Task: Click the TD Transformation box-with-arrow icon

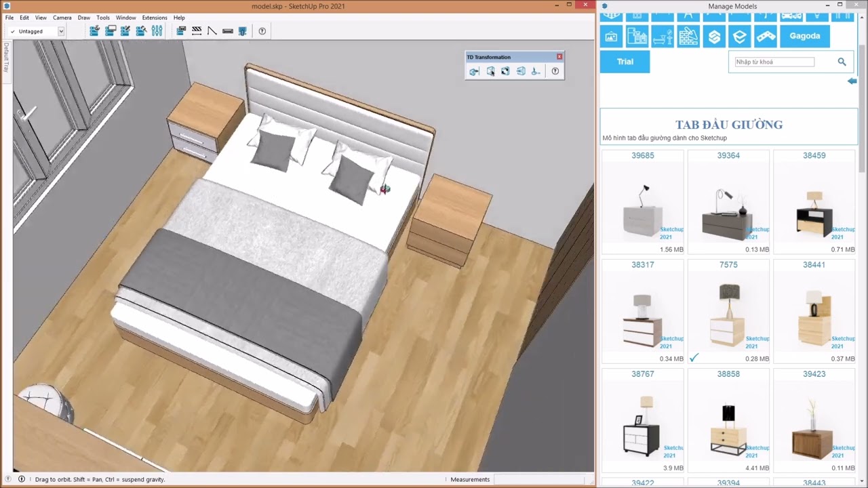Action: click(521, 71)
